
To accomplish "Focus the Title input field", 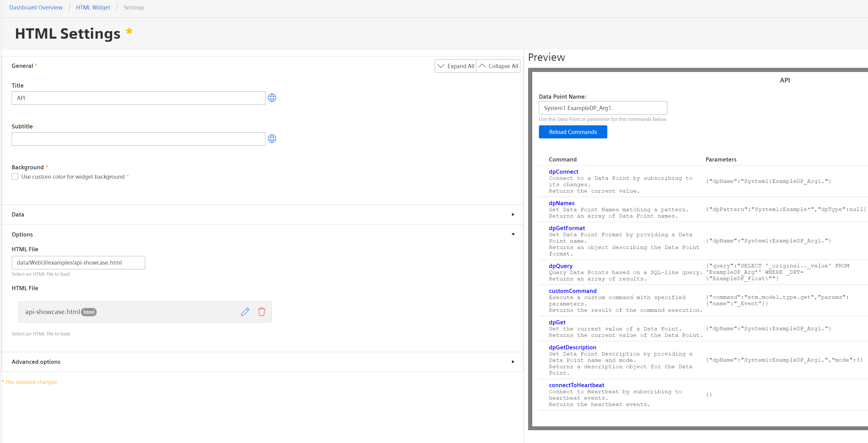I will 138,98.
